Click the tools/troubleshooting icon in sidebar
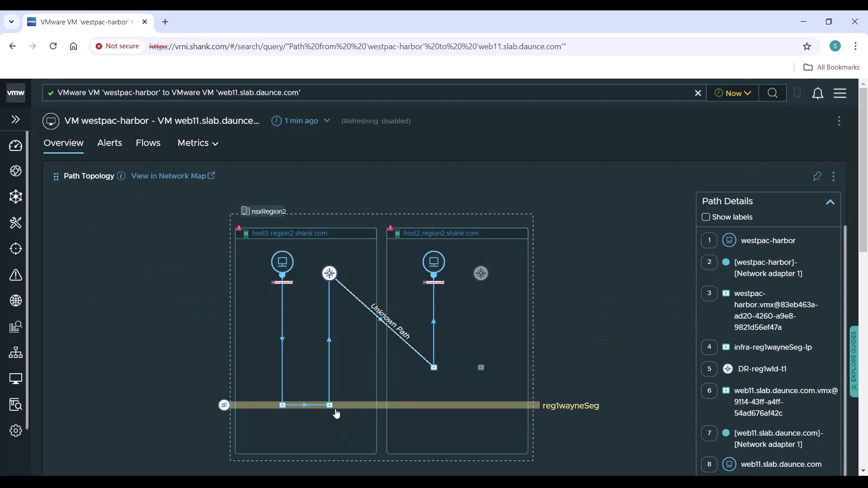The width and height of the screenshot is (868, 488). tap(16, 223)
